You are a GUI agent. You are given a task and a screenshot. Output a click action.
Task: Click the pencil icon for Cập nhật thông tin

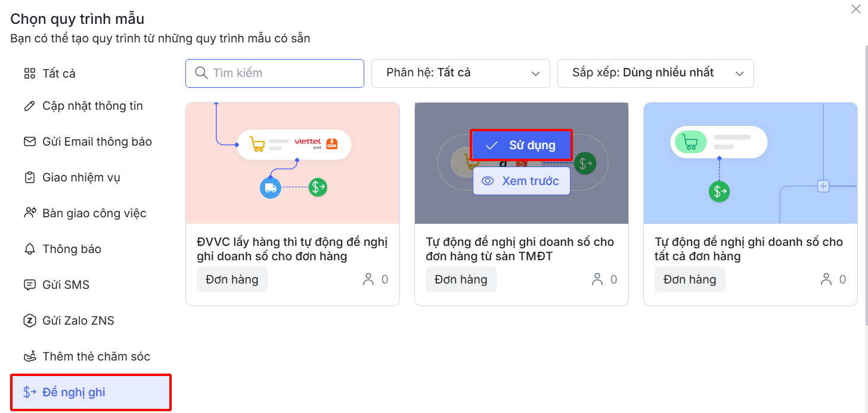click(29, 106)
